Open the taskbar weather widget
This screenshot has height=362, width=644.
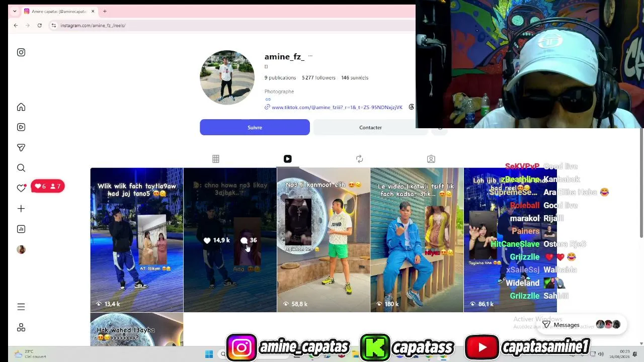tap(31, 354)
